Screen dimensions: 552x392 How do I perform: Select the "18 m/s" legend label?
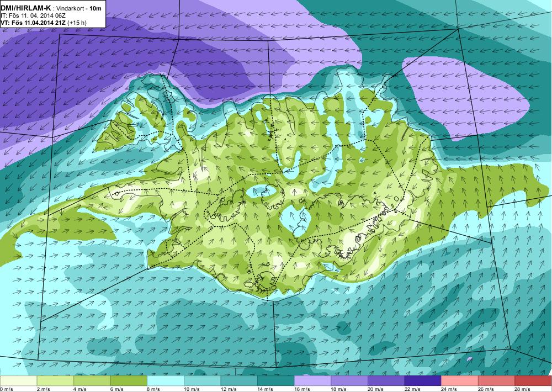pyautogui.click(x=339, y=389)
